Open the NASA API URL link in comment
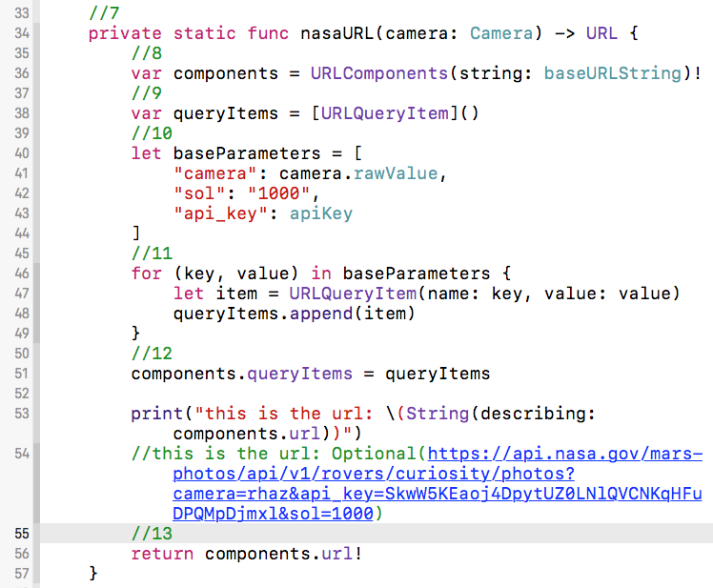The width and height of the screenshot is (713, 588). coord(438,483)
